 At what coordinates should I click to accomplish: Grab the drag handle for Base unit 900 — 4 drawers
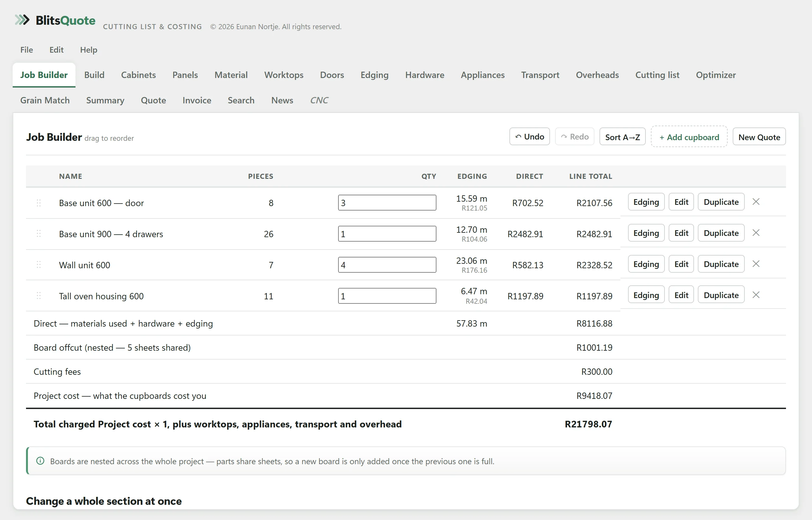pyautogui.click(x=38, y=234)
